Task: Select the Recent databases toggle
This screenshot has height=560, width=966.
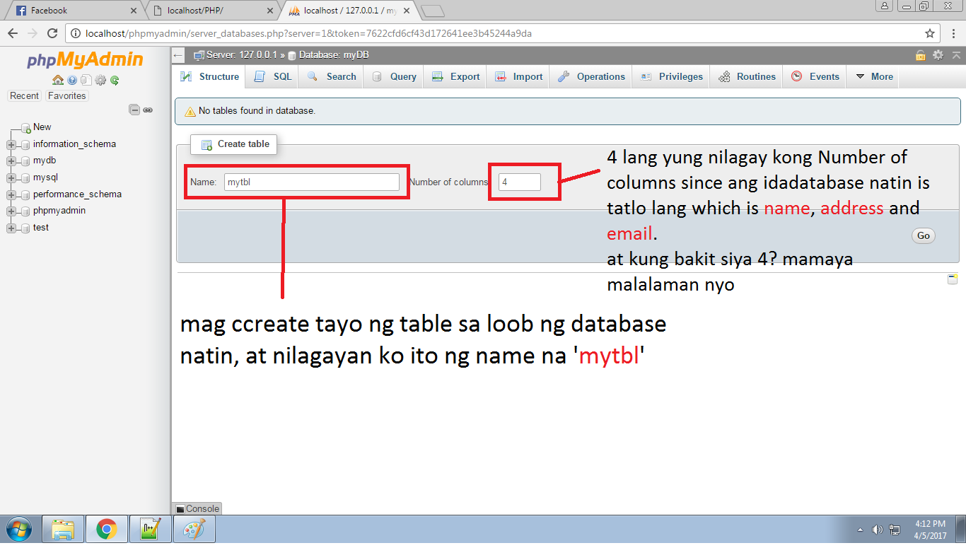Action: (x=24, y=95)
